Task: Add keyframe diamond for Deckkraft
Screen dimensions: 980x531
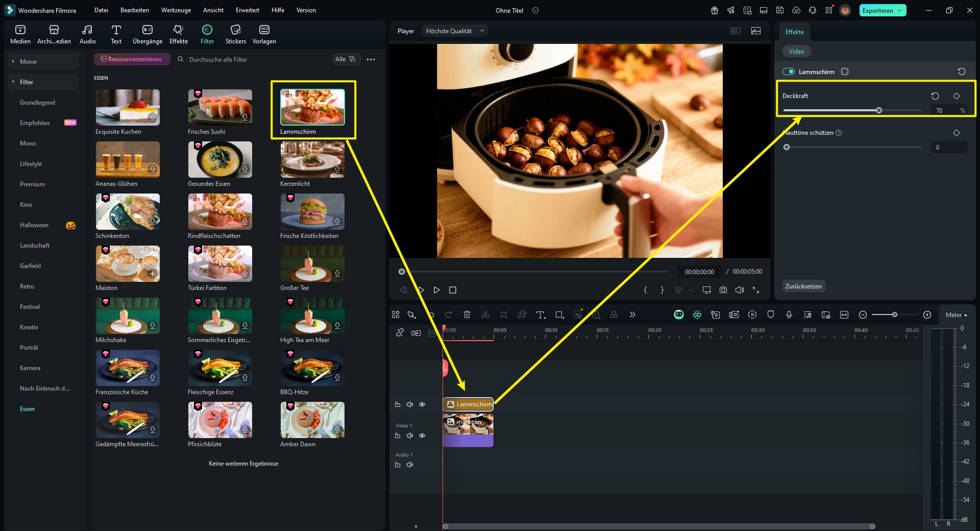Action: [x=957, y=96]
